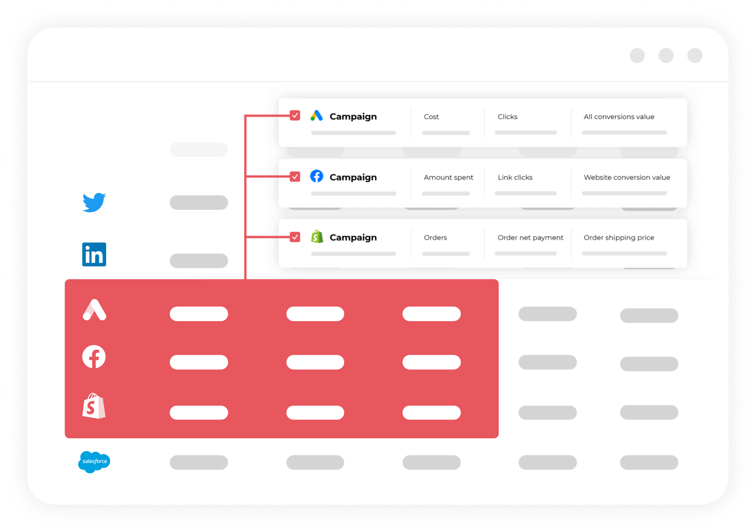Click the blue Facebook logo in the campaign card

click(x=316, y=176)
